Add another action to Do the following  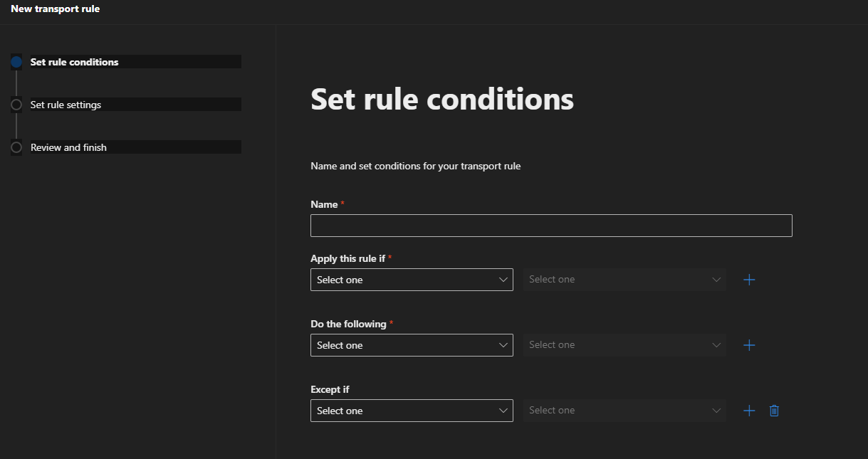749,345
